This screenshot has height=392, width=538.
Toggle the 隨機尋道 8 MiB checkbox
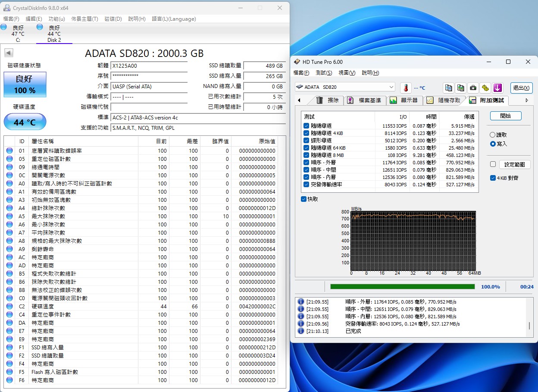pyautogui.click(x=306, y=155)
